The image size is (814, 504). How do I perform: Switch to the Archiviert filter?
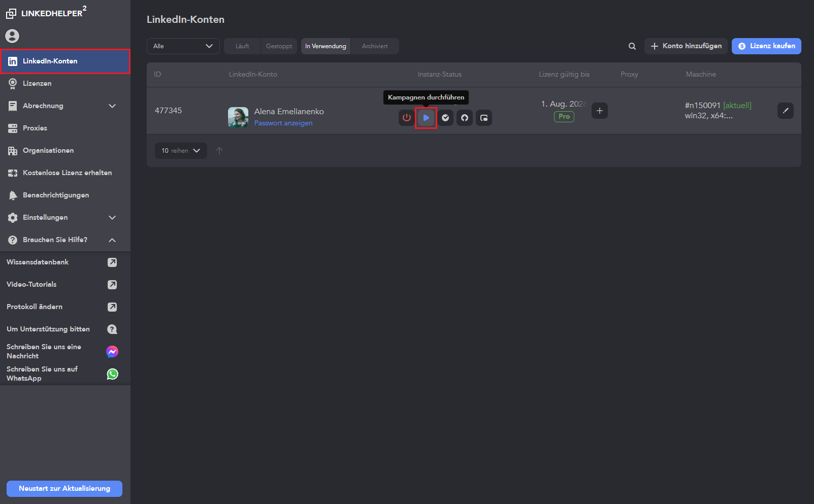[375, 46]
